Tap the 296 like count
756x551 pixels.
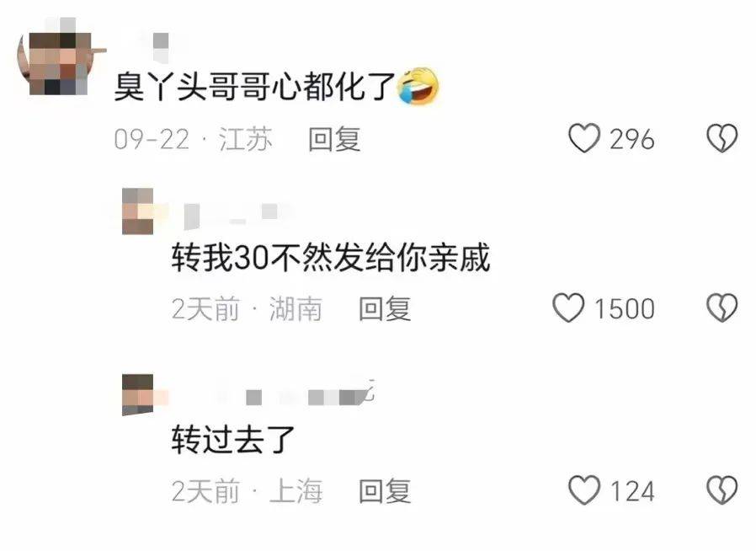(631, 139)
